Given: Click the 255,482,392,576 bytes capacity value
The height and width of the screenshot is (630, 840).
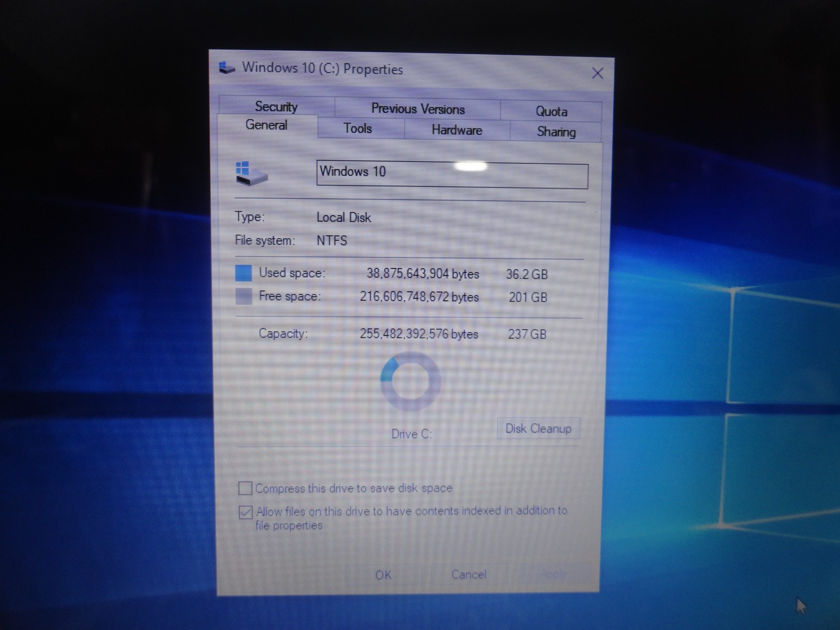Looking at the screenshot, I should point(419,334).
